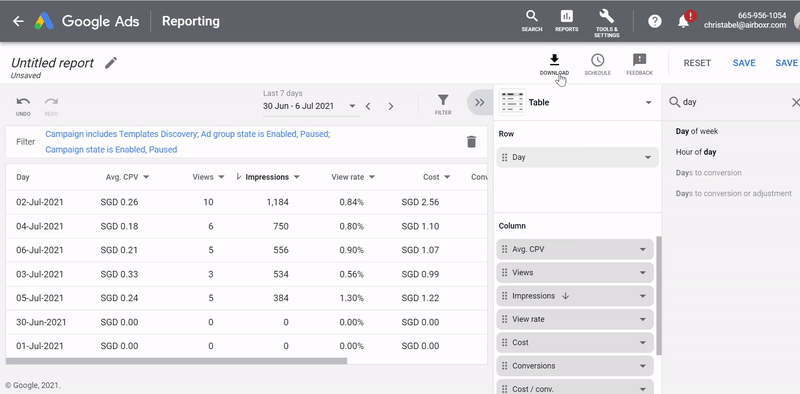Select 'Hour of day' search result

[696, 152]
